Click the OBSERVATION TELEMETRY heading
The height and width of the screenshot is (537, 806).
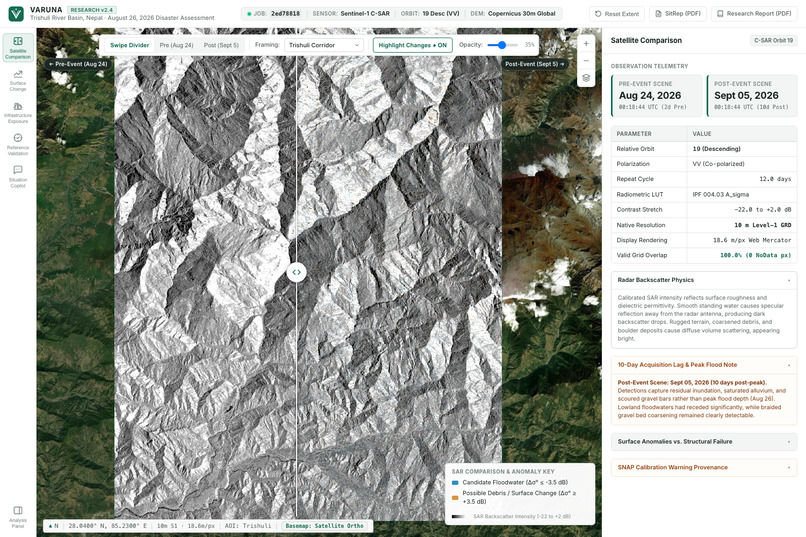pos(649,66)
